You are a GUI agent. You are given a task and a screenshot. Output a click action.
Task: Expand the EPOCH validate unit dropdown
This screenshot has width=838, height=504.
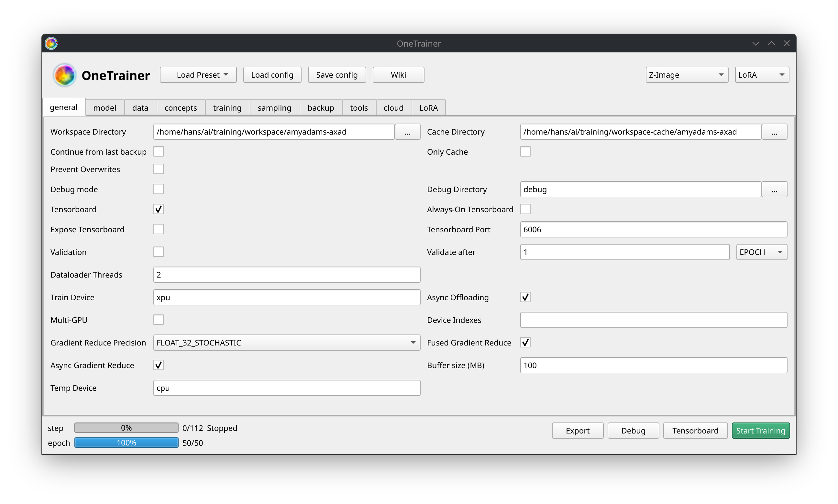point(761,252)
